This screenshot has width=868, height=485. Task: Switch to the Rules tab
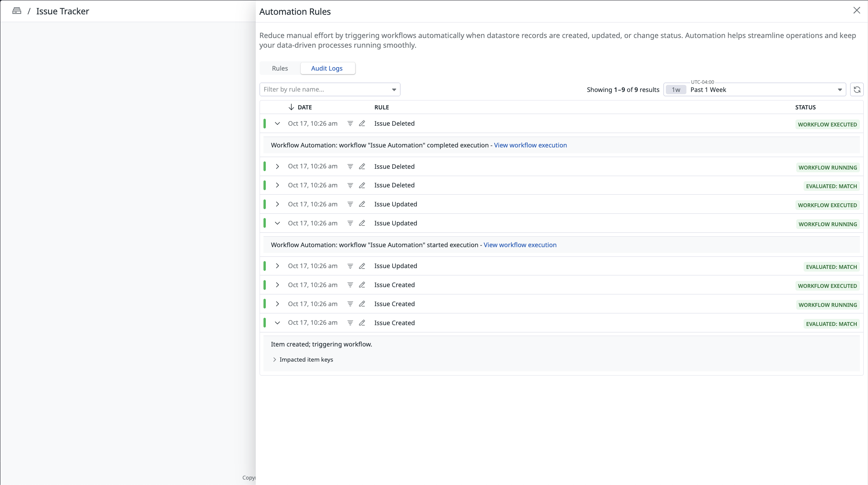280,68
